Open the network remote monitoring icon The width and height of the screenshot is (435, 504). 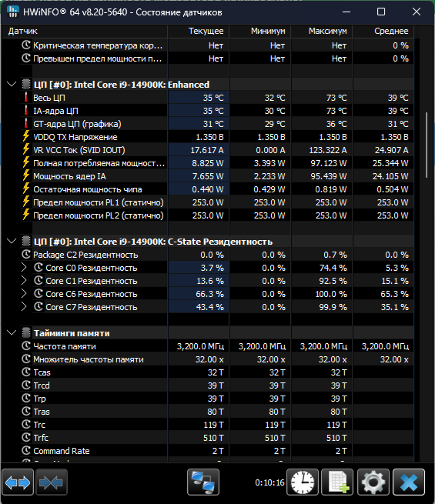pos(203,482)
